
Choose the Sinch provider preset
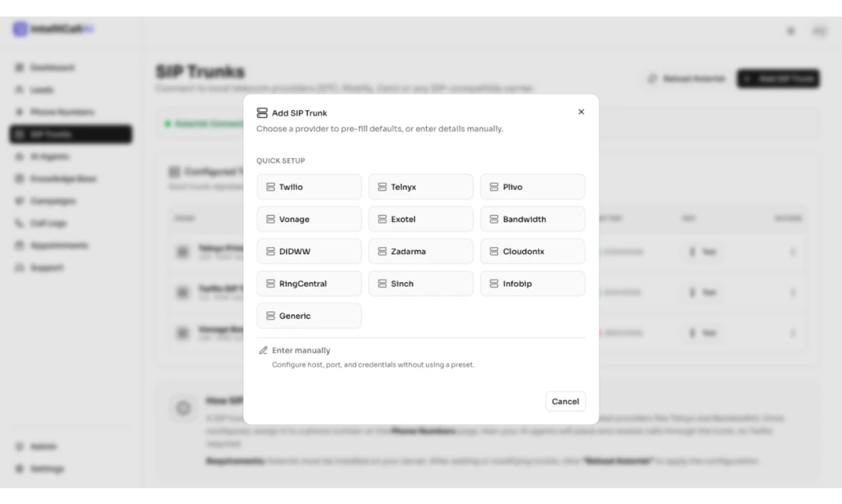click(421, 283)
